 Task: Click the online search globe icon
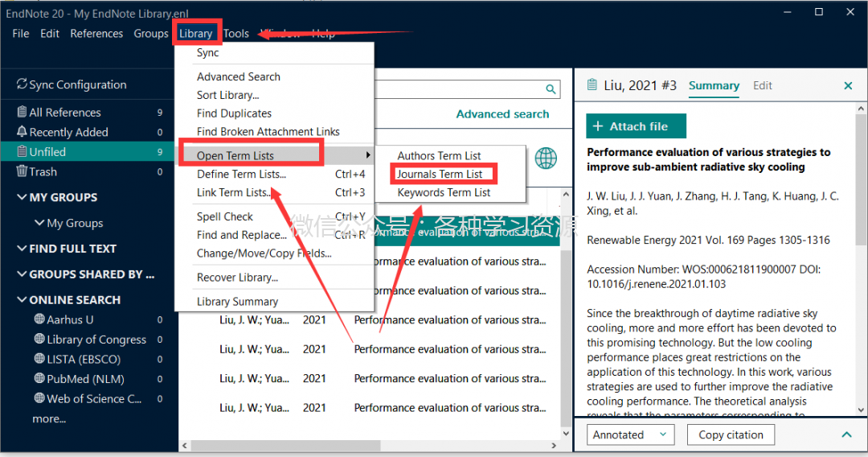point(546,159)
